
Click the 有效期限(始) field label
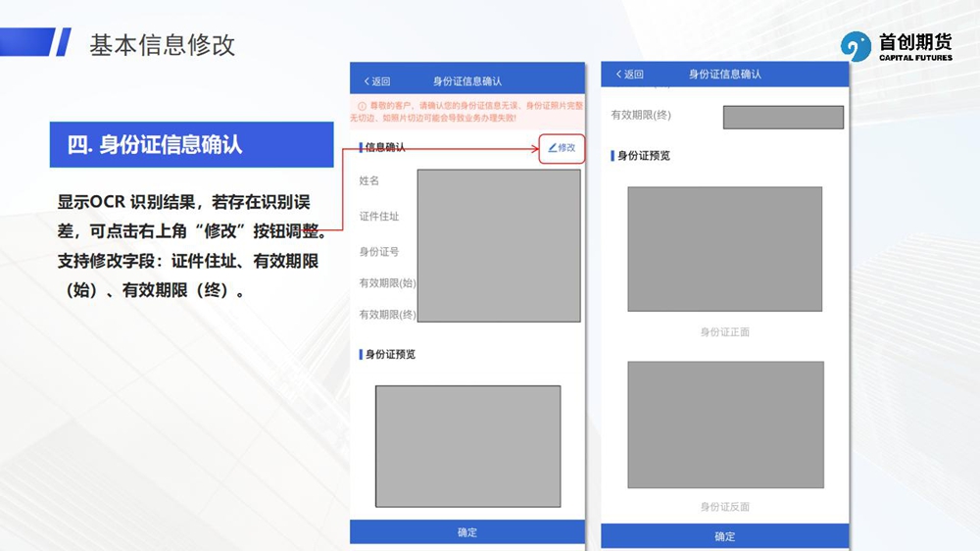tap(387, 283)
